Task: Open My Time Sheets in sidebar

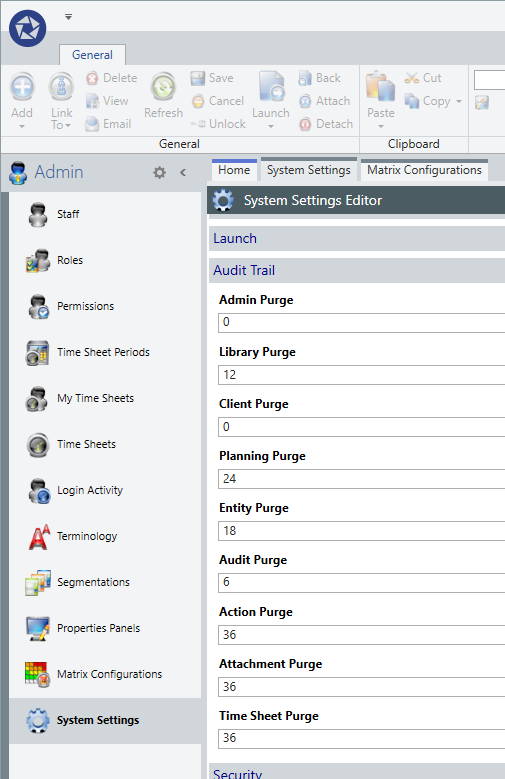Action: point(105,398)
